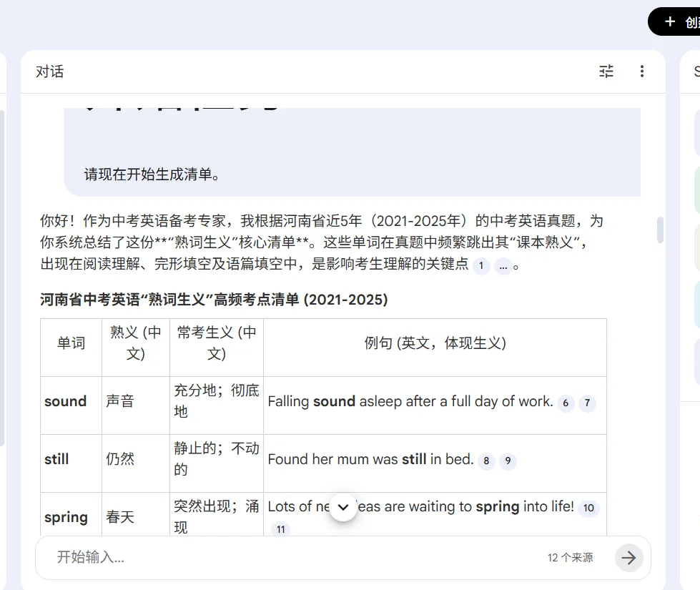The width and height of the screenshot is (700, 590).
Task: Click the scroll-to-bottom chevron
Action: [343, 507]
